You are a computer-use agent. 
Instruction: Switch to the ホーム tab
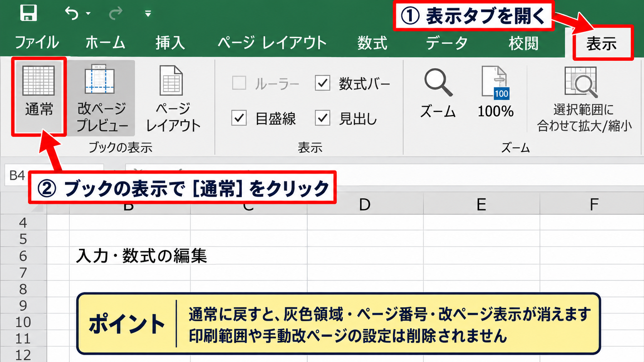pos(105,43)
